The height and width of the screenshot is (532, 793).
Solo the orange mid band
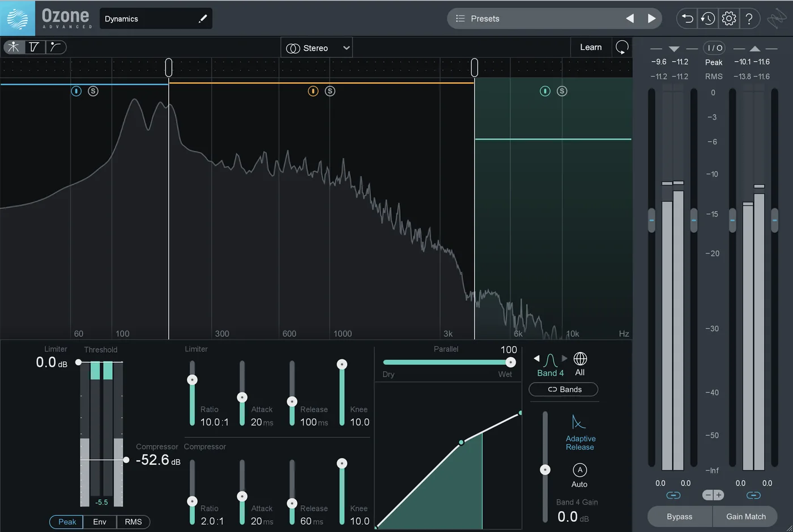coord(330,91)
